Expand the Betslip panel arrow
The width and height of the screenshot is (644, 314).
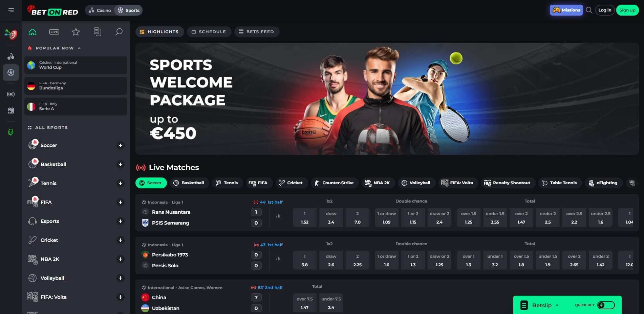(x=557, y=305)
